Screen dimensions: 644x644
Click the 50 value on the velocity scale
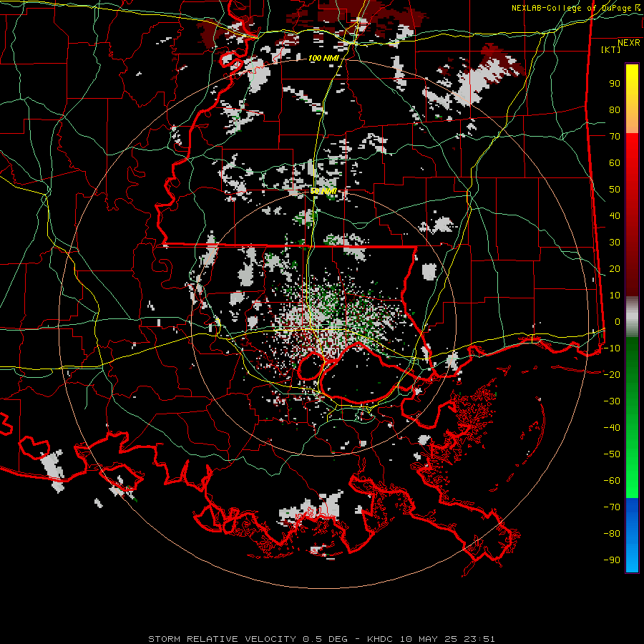click(x=615, y=190)
